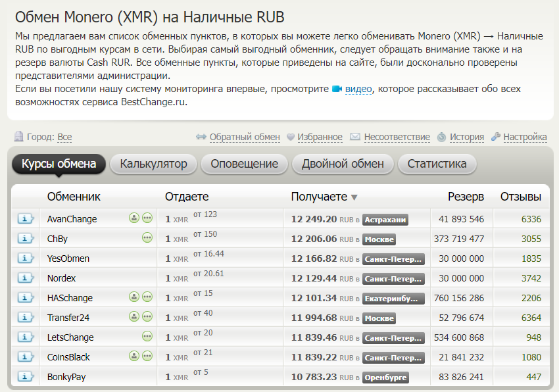Click the speech-bubble icon beside LetsChange
The image size is (559, 392).
147,336
